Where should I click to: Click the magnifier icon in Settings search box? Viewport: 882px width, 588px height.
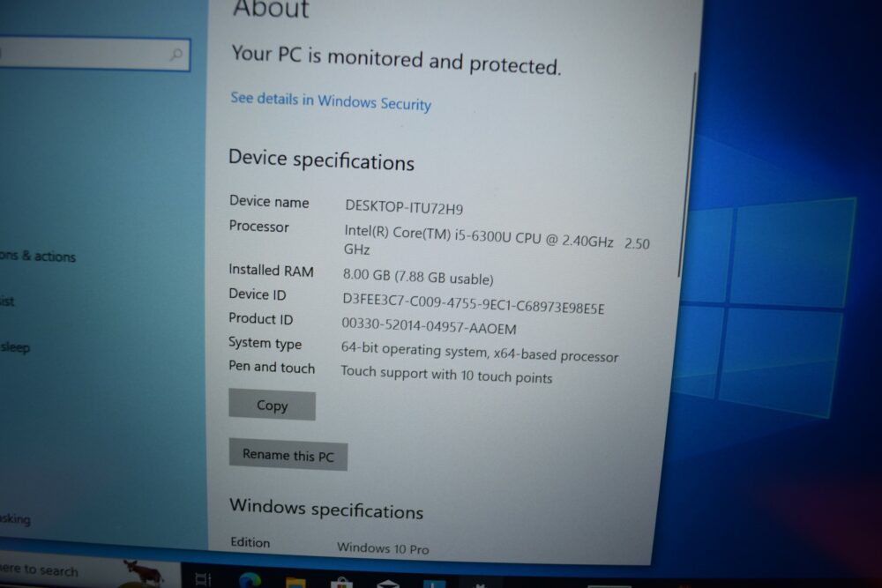(x=176, y=54)
